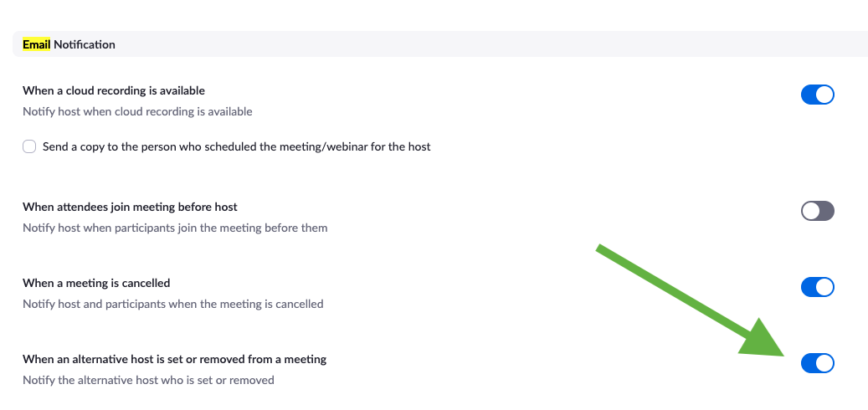Select "When attendees join meeting before host" heading
The height and width of the screenshot is (410, 868).
point(130,207)
